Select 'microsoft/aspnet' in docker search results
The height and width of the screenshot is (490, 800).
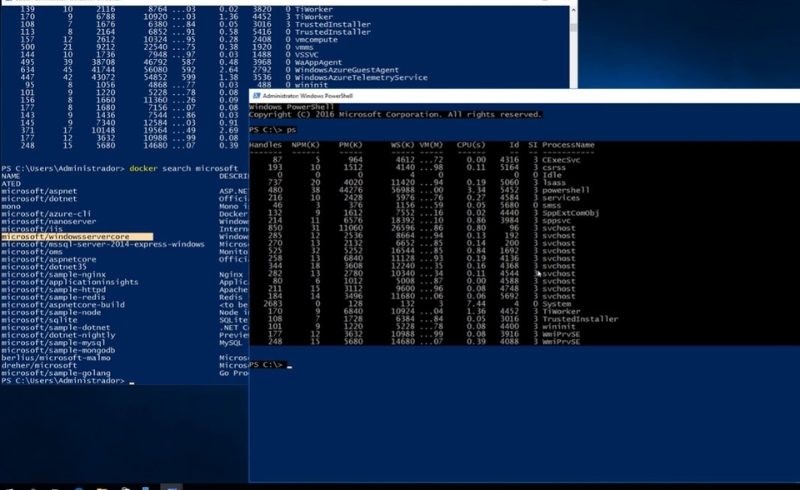(39, 191)
